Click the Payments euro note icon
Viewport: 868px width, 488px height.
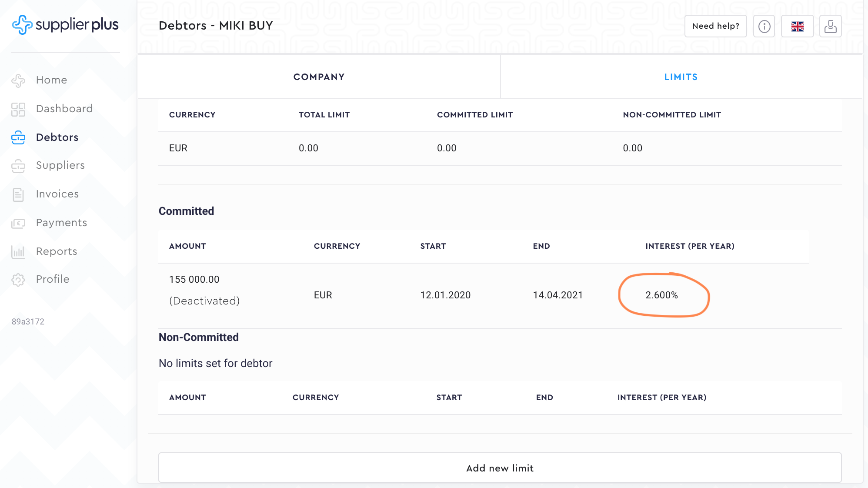pos(18,223)
